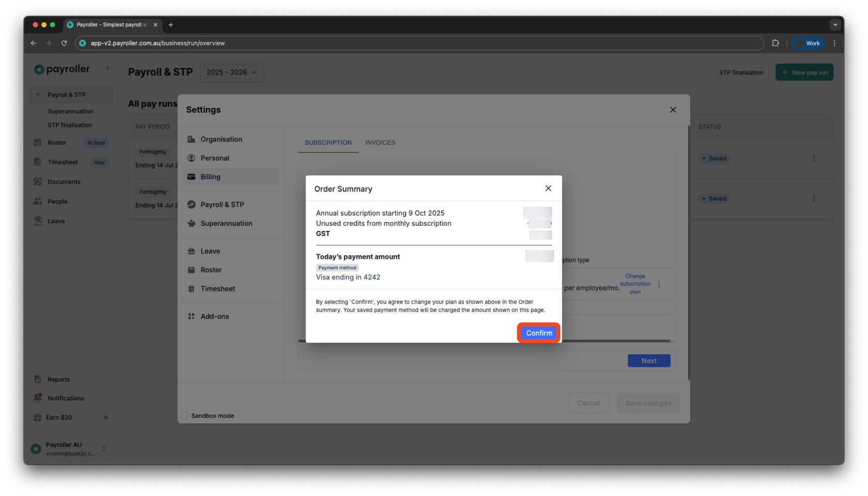The image size is (868, 496).
Task: Open the Reports section
Action: click(57, 379)
